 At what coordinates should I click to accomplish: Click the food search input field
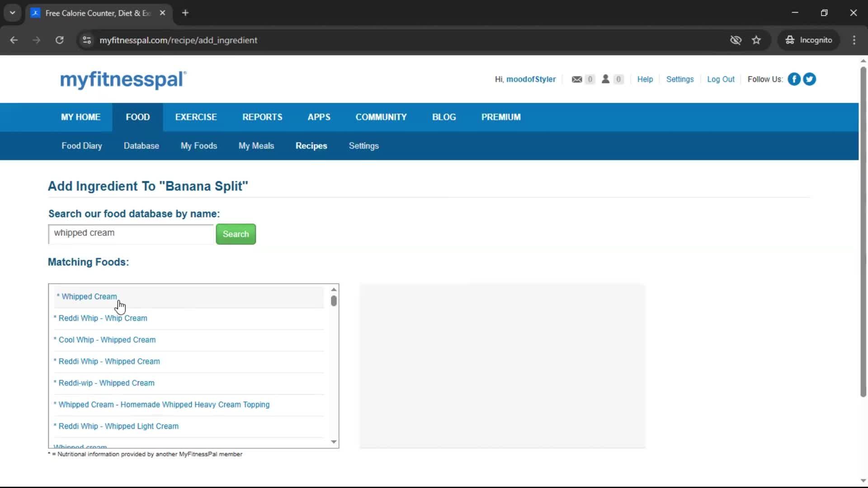[x=131, y=234]
